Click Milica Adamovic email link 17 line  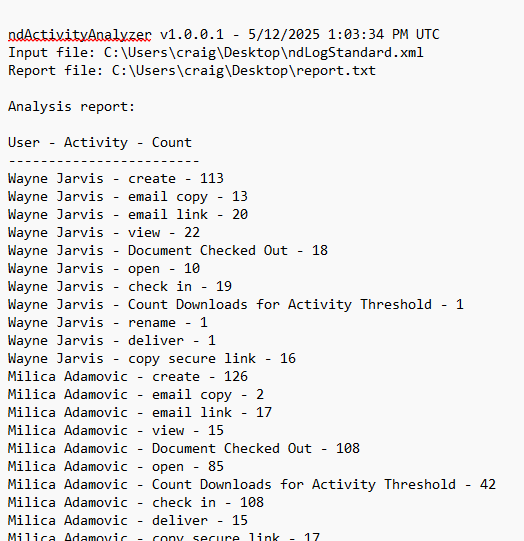pos(140,413)
